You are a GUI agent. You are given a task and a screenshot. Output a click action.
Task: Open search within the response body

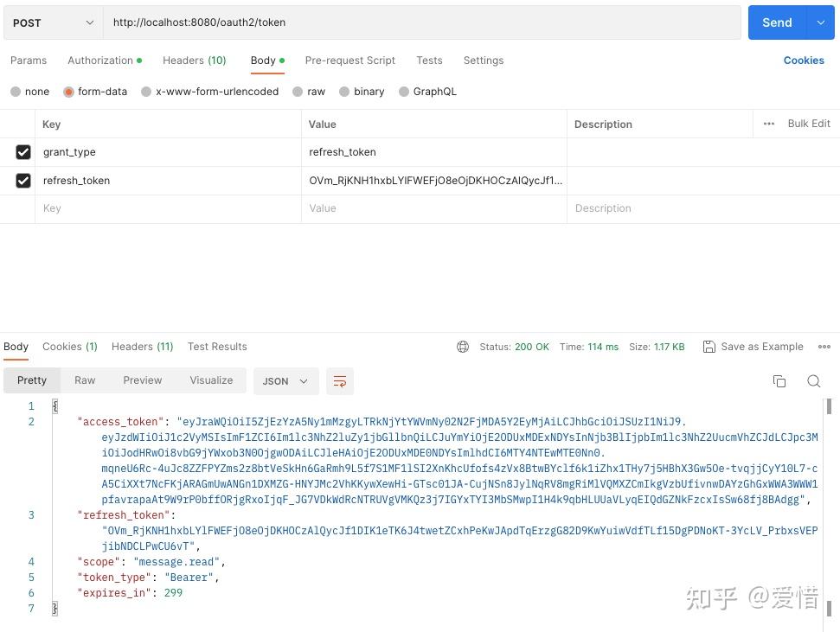814,380
